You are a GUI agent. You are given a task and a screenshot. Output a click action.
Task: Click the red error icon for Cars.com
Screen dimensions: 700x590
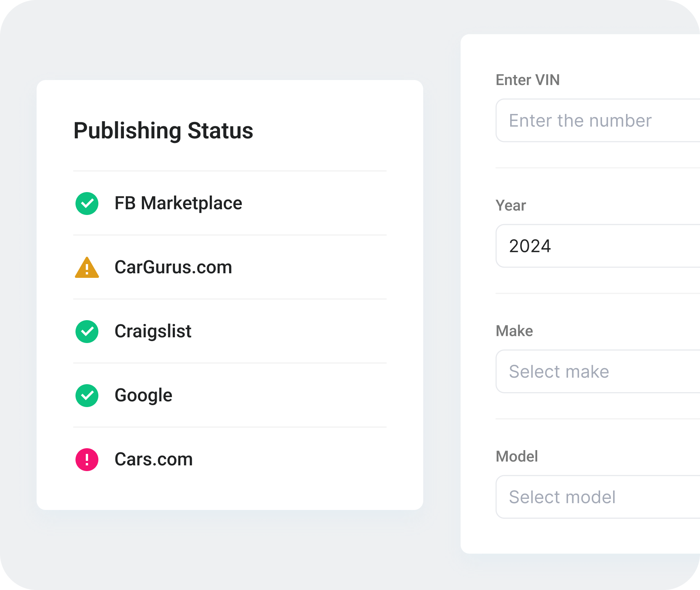tap(87, 460)
